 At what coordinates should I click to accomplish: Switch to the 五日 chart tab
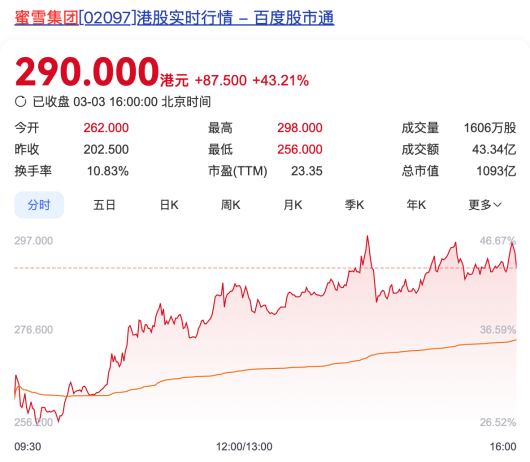click(104, 205)
